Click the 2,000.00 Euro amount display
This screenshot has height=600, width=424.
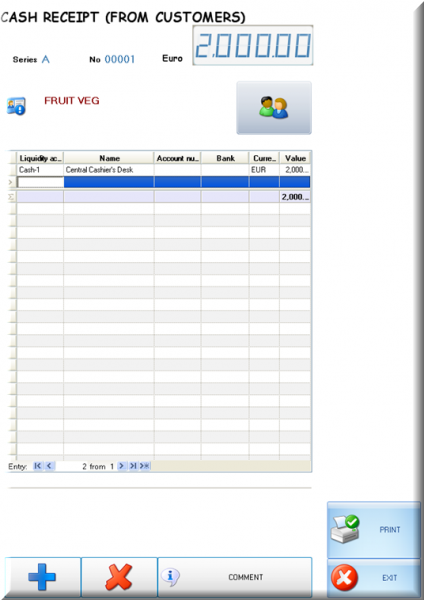click(x=253, y=45)
